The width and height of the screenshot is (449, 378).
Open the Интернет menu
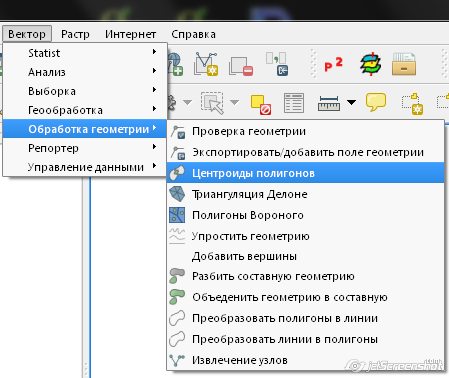[x=130, y=34]
